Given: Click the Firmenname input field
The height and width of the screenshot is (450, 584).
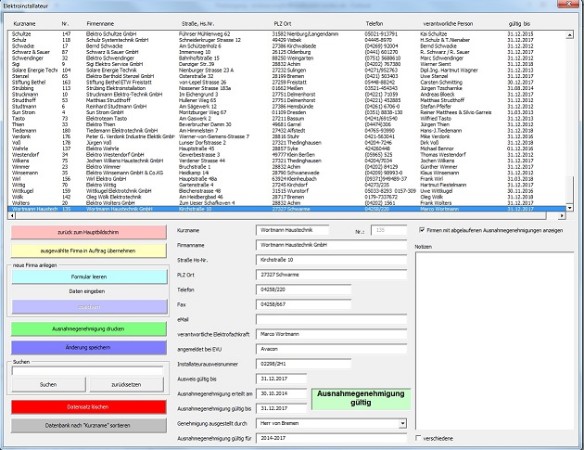Looking at the screenshot, I should [x=331, y=245].
